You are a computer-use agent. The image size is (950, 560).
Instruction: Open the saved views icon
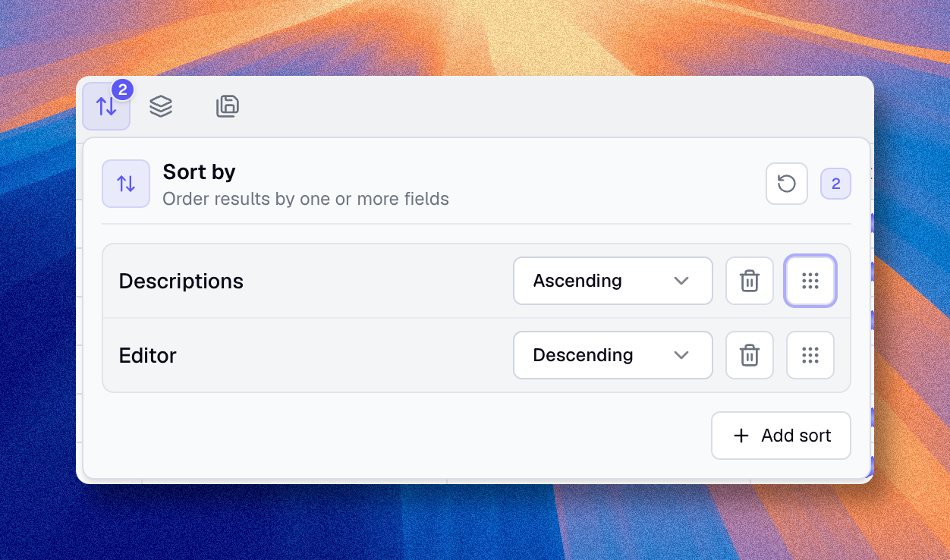(228, 106)
